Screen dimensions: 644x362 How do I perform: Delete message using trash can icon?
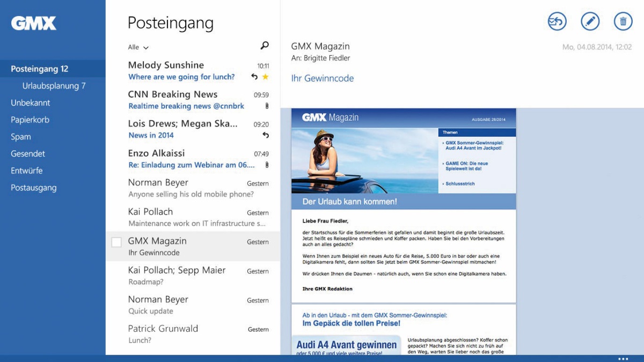coord(623,21)
